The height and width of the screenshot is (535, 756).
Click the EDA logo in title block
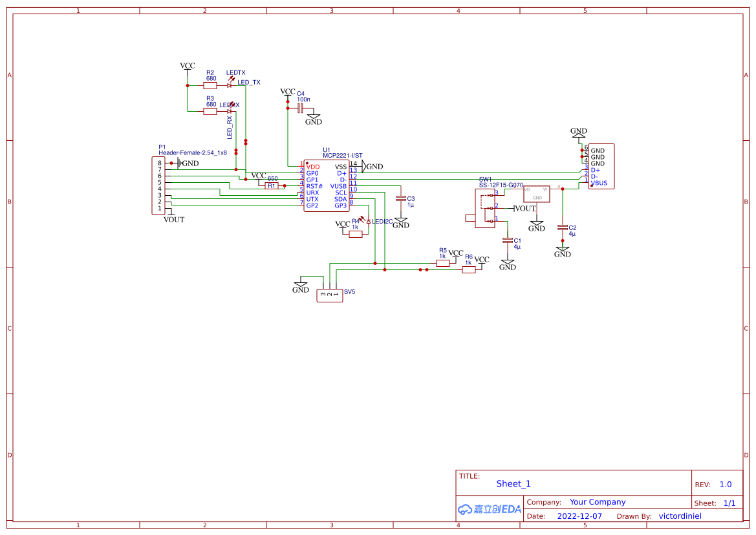tap(490, 509)
